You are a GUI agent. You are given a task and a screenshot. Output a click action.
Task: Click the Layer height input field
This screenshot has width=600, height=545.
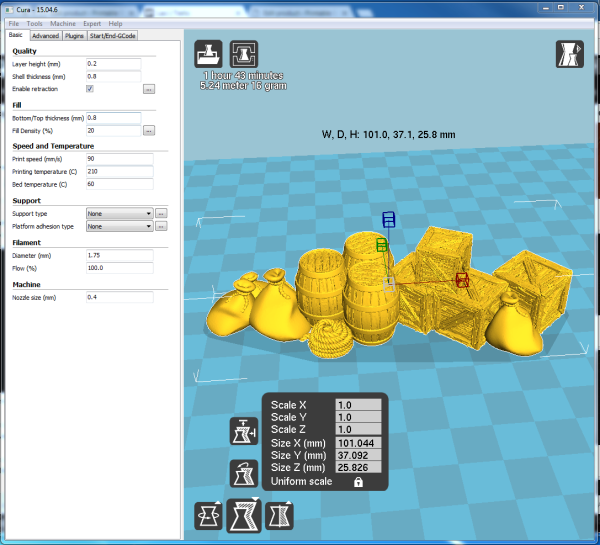113,64
